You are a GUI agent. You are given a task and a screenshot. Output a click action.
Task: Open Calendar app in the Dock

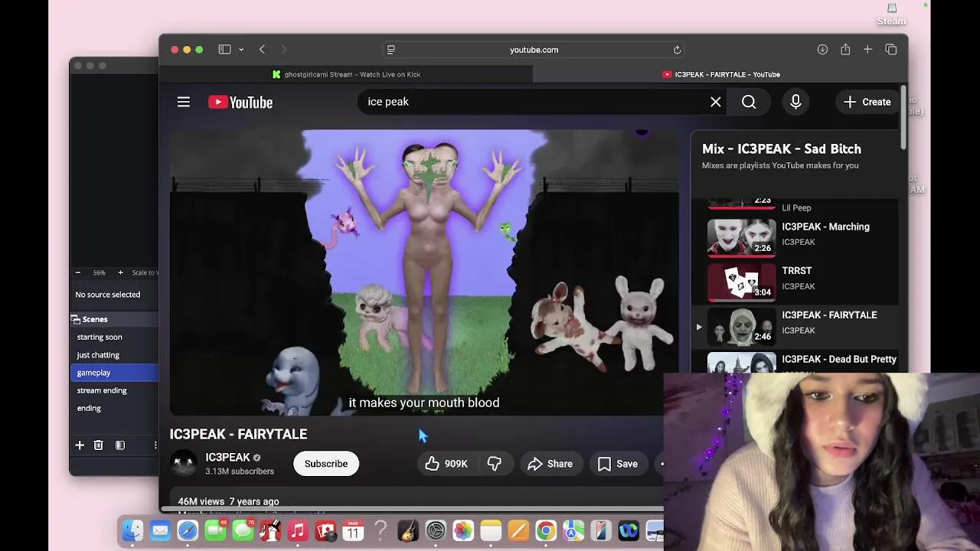[353, 530]
